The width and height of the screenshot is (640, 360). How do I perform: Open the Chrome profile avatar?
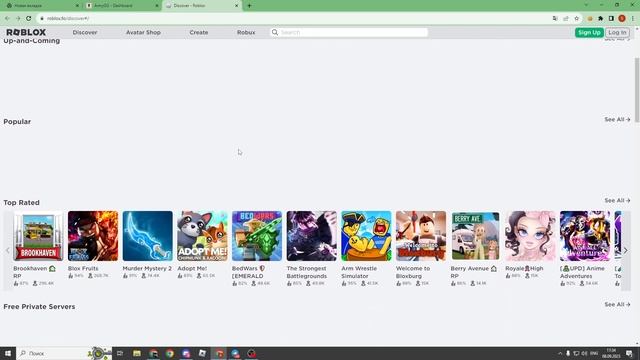622,18
